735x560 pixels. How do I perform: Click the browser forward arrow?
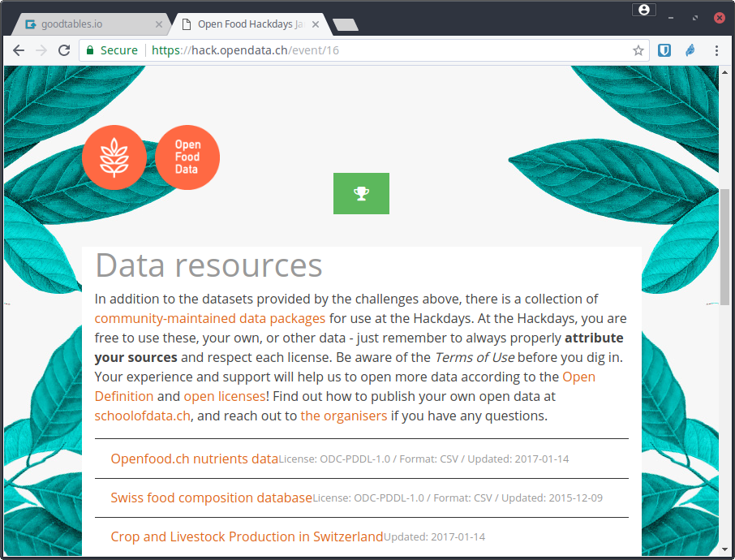[x=41, y=50]
